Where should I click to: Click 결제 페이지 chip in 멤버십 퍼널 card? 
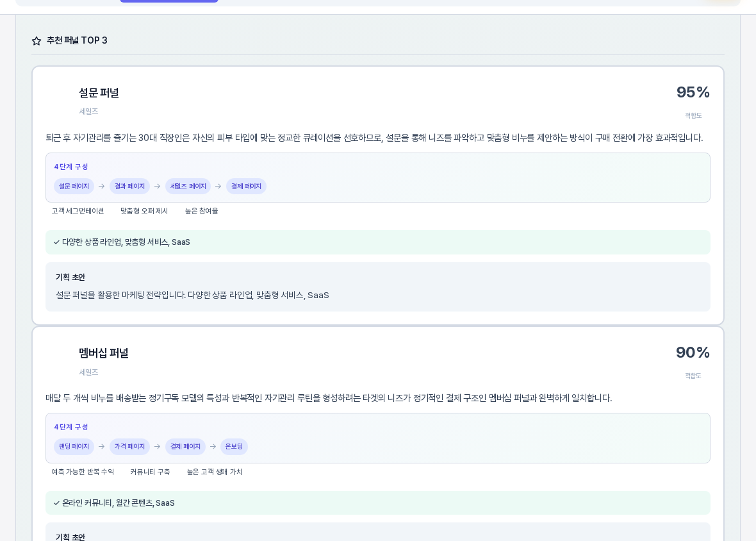click(186, 447)
